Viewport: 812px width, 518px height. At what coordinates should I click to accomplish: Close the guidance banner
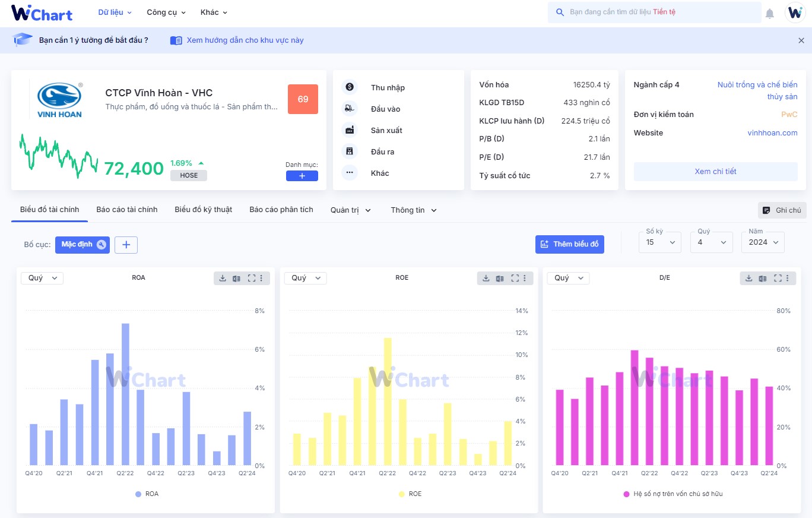[801, 40]
